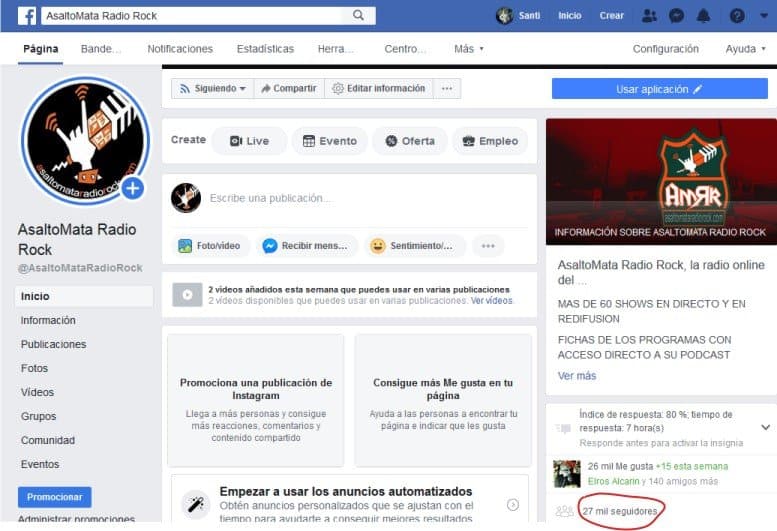Select Fotos in left sidebar
Image resolution: width=777 pixels, height=531 pixels.
34,368
